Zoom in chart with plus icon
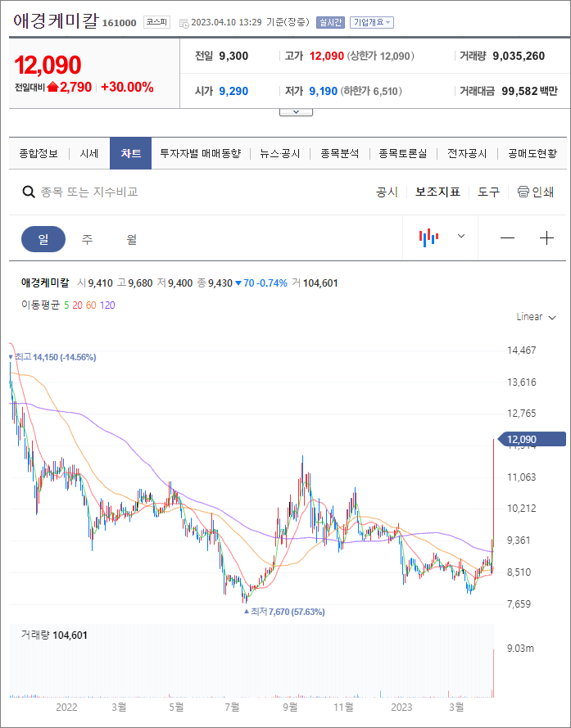 (x=547, y=238)
